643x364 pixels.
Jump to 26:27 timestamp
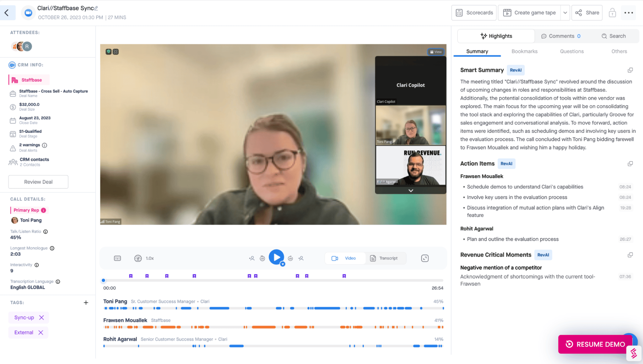click(625, 239)
